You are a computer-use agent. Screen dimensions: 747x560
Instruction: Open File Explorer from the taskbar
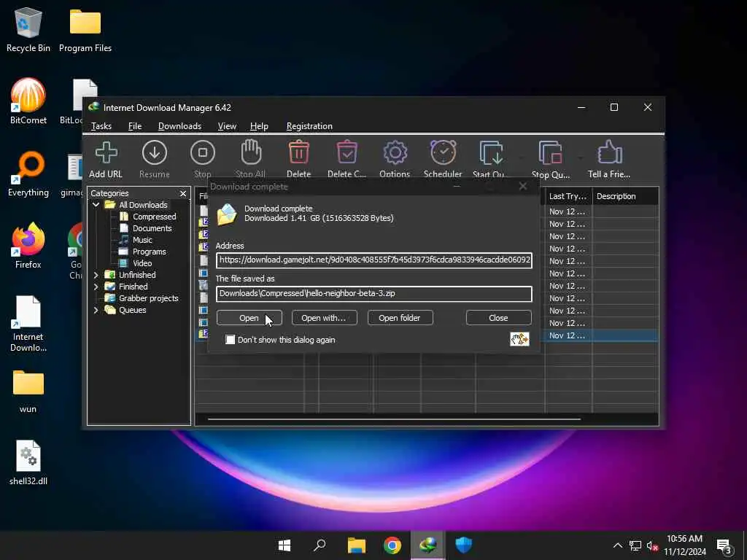tap(356, 545)
